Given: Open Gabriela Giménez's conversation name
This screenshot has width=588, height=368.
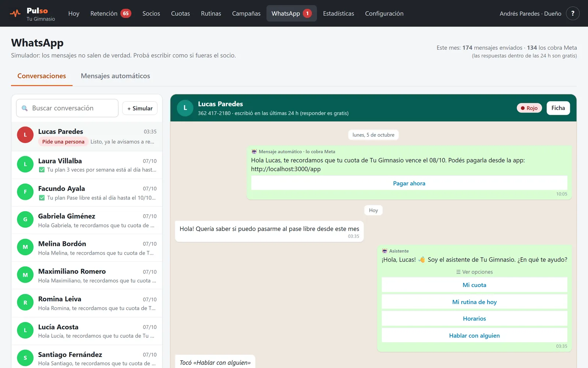Looking at the screenshot, I should [67, 216].
